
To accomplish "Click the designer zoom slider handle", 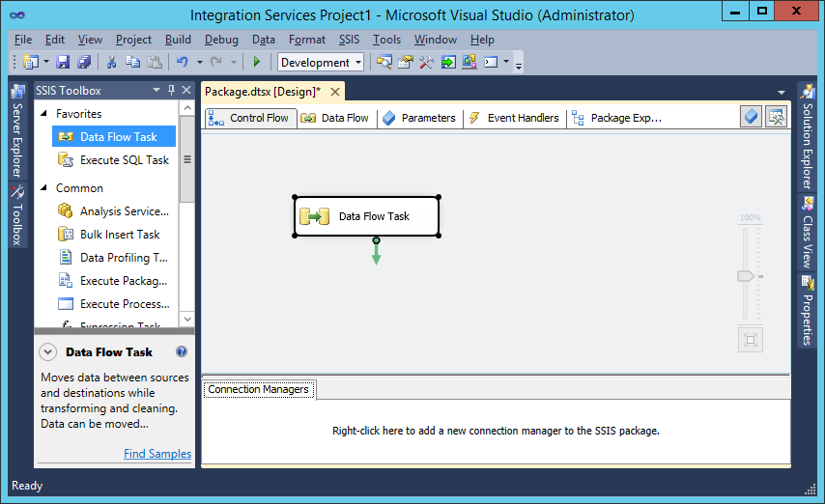I will (x=746, y=276).
